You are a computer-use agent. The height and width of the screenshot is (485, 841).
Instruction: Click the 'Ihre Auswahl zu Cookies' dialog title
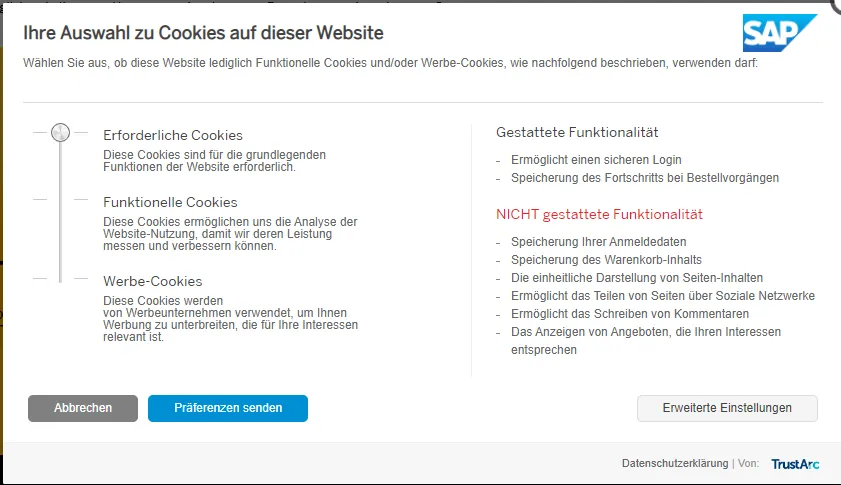pyautogui.click(x=203, y=33)
